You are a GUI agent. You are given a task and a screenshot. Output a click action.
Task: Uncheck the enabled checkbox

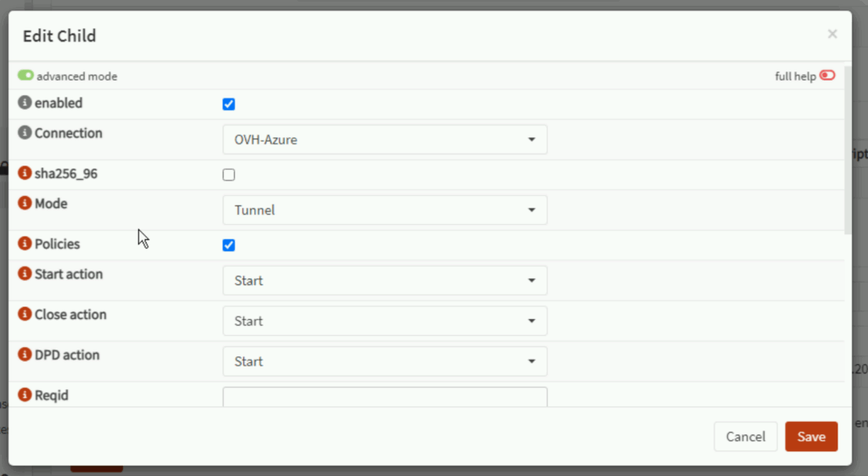(228, 104)
